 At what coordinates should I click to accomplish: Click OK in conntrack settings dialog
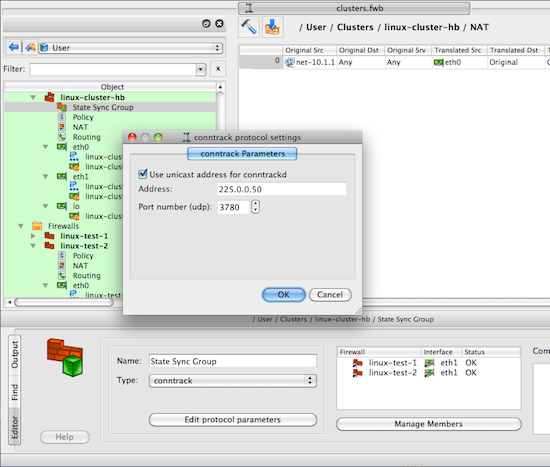pos(283,295)
